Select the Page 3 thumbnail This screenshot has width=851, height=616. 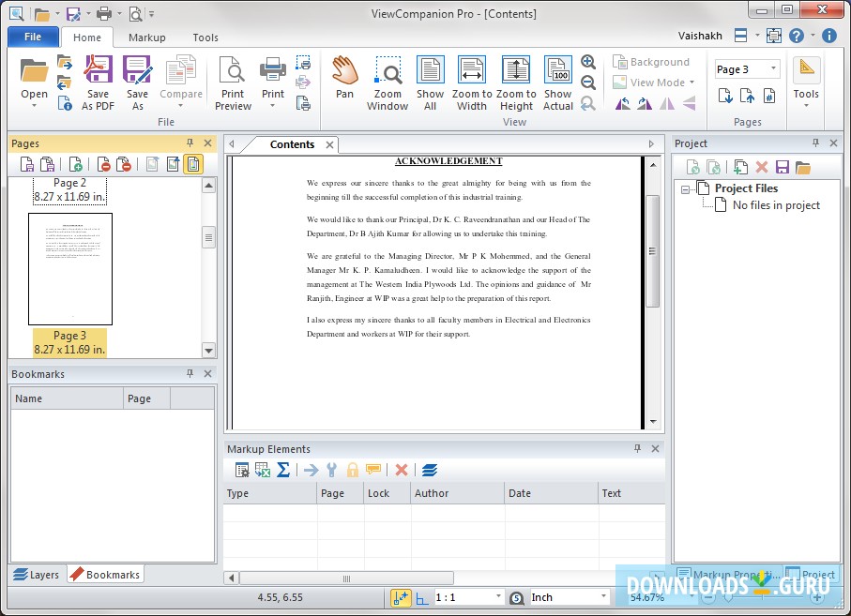(70, 269)
